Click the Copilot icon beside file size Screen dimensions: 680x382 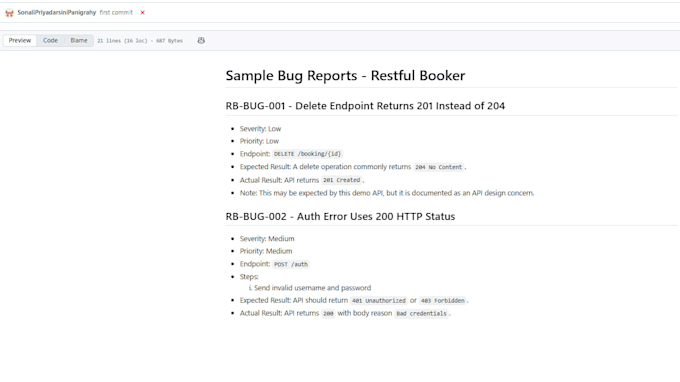point(201,40)
